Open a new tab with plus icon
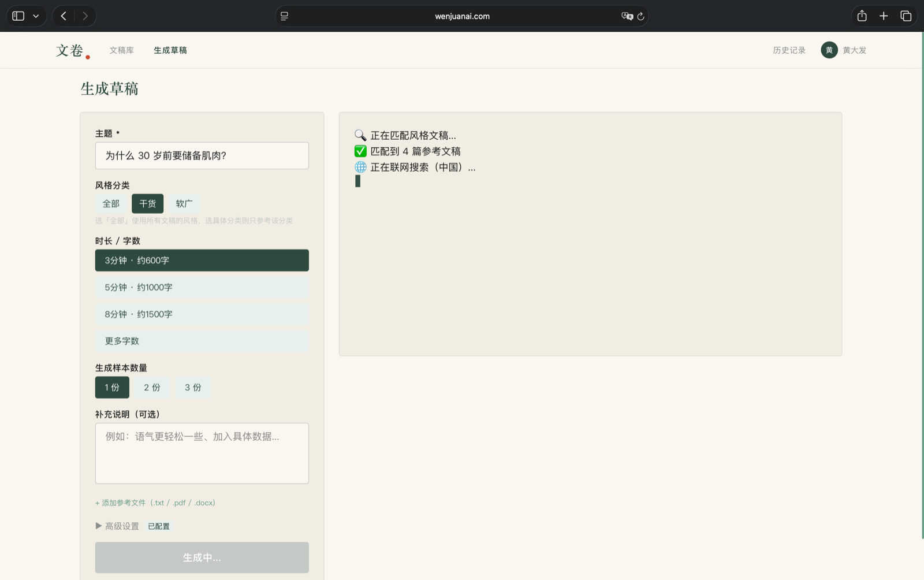Viewport: 924px width, 580px height. (884, 16)
